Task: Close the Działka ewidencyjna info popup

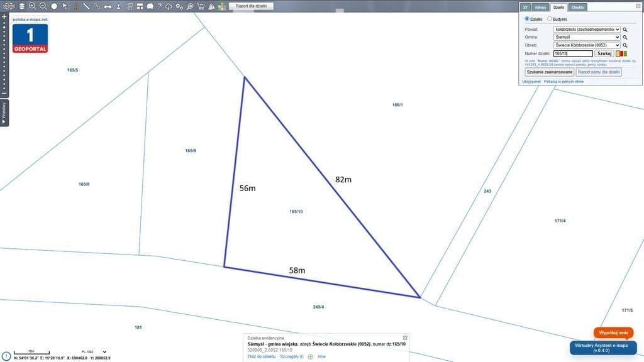Action: click(405, 337)
